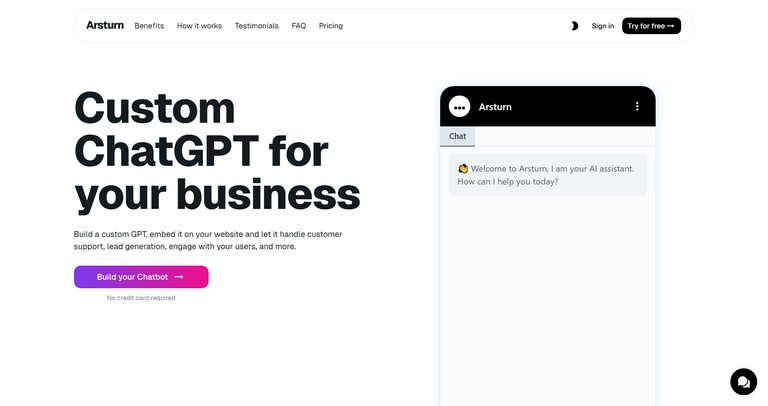Click the waving hand emoji in chat
Image resolution: width=768 pixels, height=406 pixels.
tap(463, 169)
